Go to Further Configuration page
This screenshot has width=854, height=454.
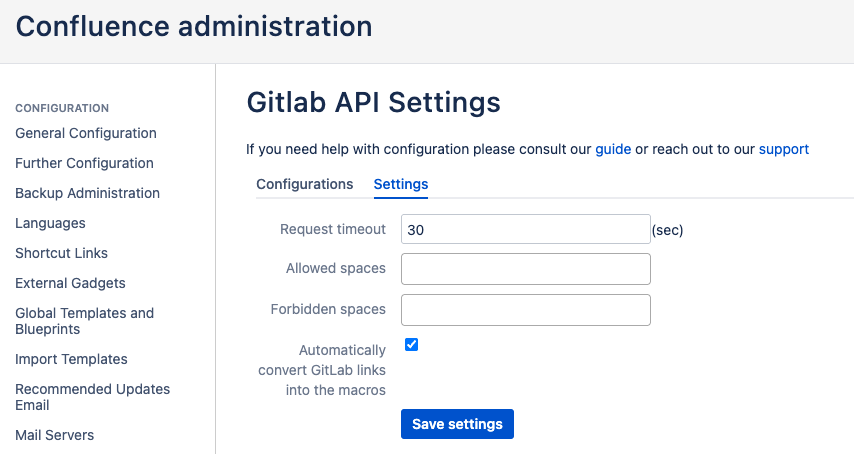[84, 163]
